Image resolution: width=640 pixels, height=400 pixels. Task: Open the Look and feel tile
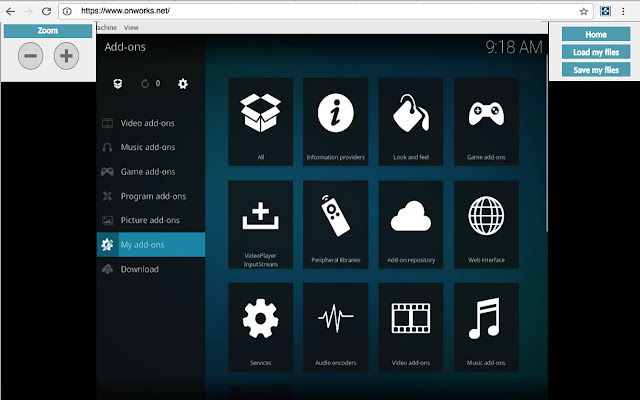coord(411,121)
